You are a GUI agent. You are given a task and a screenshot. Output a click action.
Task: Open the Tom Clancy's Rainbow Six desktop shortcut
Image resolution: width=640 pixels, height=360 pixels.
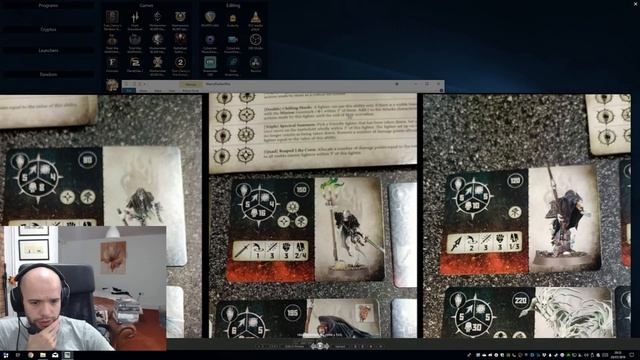tap(112, 20)
